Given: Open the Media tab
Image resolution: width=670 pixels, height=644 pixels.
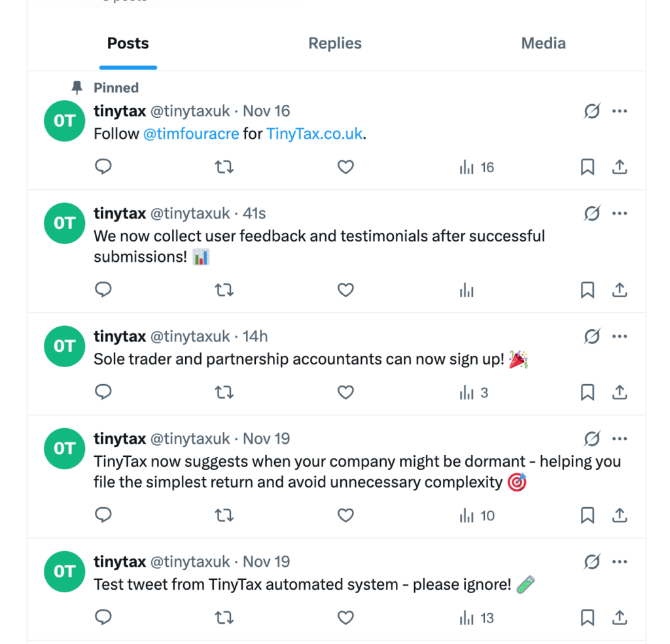Looking at the screenshot, I should [x=543, y=43].
